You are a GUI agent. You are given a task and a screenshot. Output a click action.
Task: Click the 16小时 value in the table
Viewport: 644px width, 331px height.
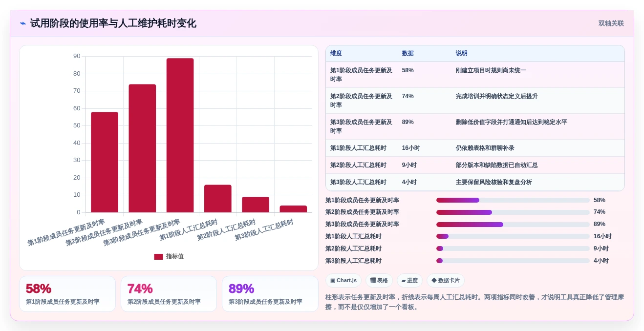point(411,148)
